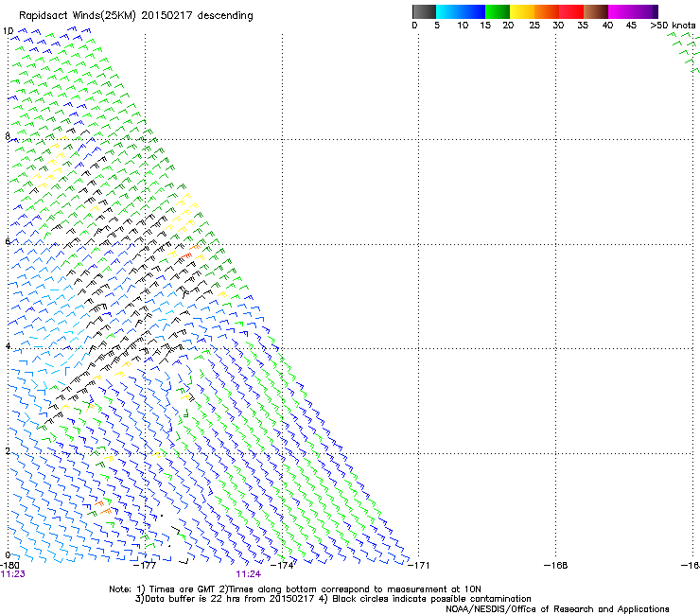This screenshot has height=615, width=700.
Task: Click the plot title 'Rapidsact Winds(25KM)'
Action: tap(78, 16)
